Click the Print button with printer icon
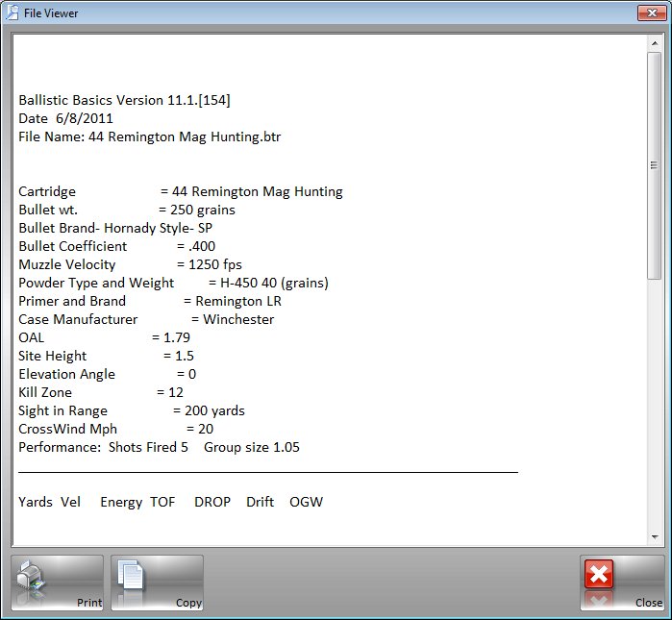This screenshot has width=672, height=620. coord(57,583)
